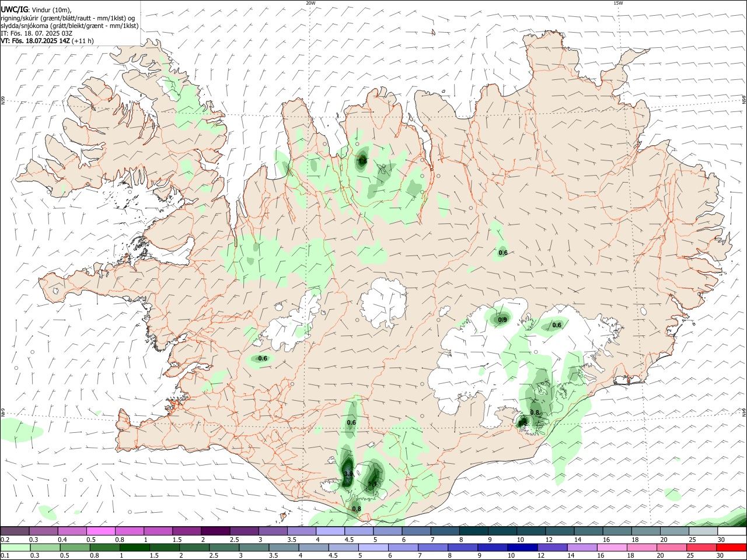Click the light pink 0.5 snow legend swatch
The width and height of the screenshot is (747, 560).
(101, 531)
